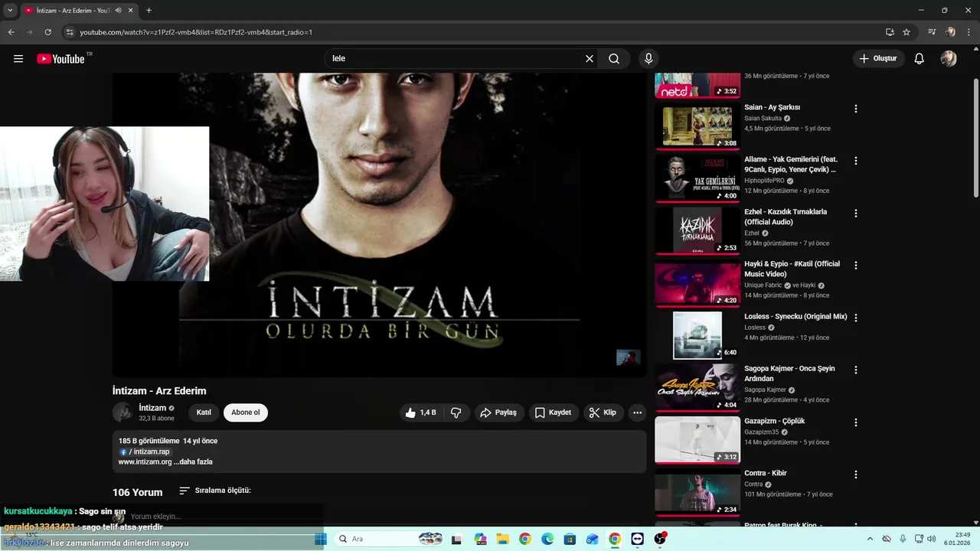Go to the YouTube home logo
This screenshot has width=980, height=551.
point(61,59)
